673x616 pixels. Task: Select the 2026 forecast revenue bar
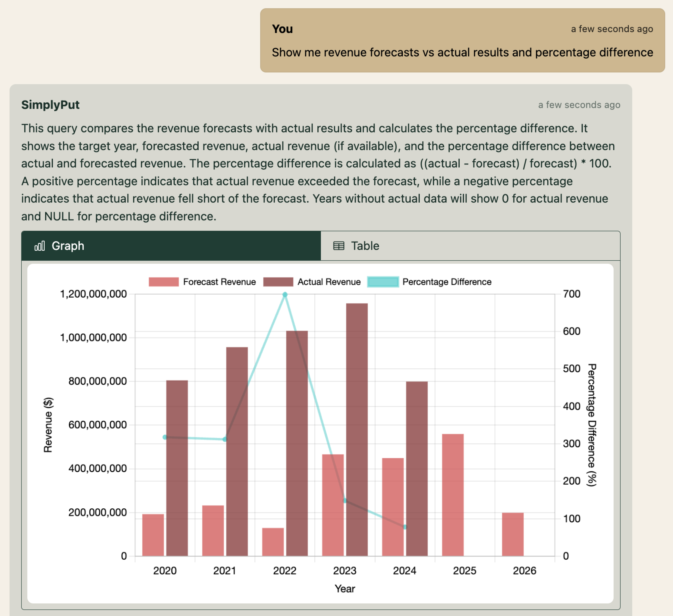[x=513, y=534]
